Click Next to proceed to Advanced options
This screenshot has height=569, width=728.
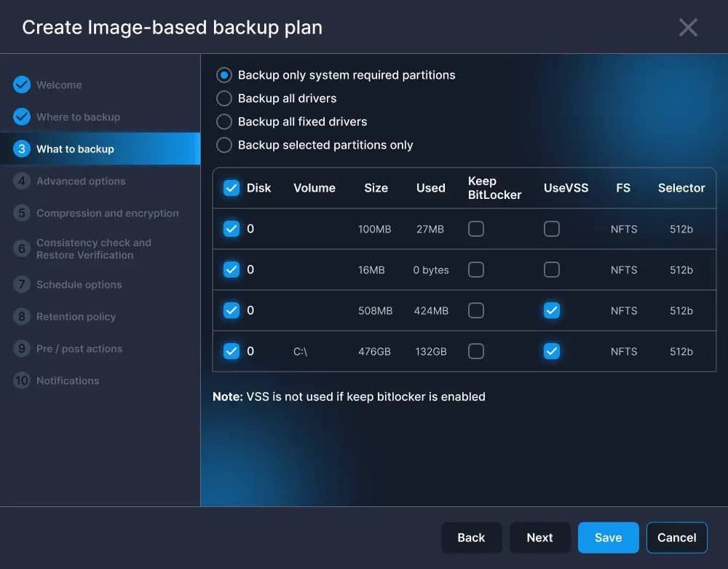[x=539, y=537]
